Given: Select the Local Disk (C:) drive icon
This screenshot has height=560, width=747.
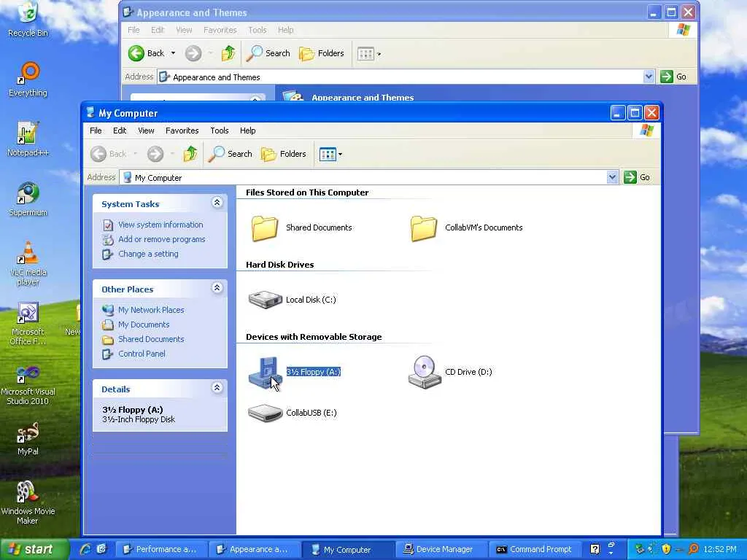Looking at the screenshot, I should click(x=266, y=300).
